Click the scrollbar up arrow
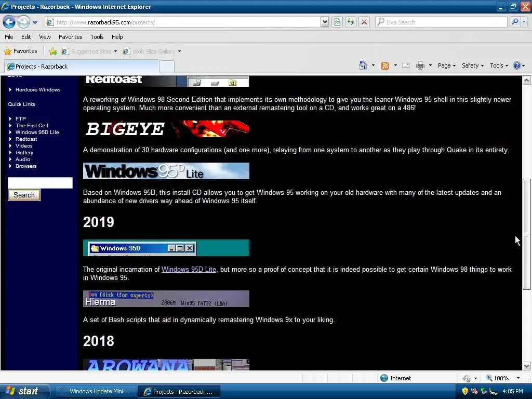The image size is (532, 399). coord(527,81)
